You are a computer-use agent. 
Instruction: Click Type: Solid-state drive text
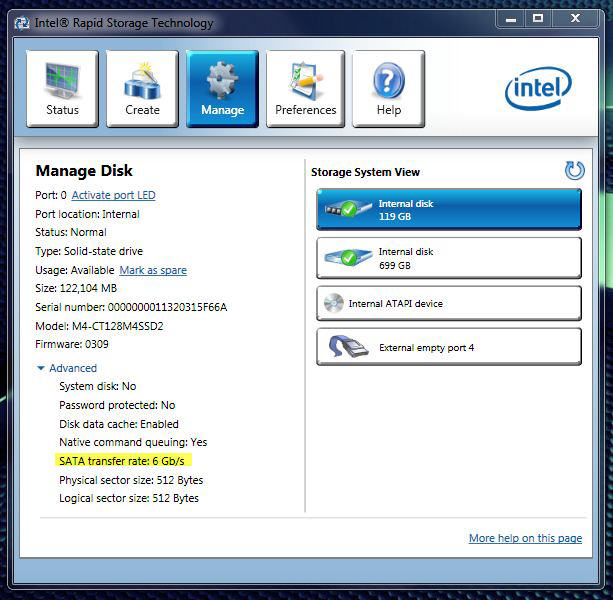(89, 251)
